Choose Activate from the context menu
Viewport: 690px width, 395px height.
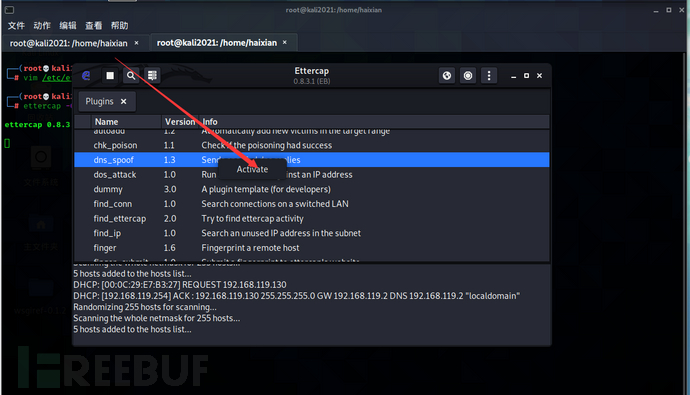tap(252, 169)
